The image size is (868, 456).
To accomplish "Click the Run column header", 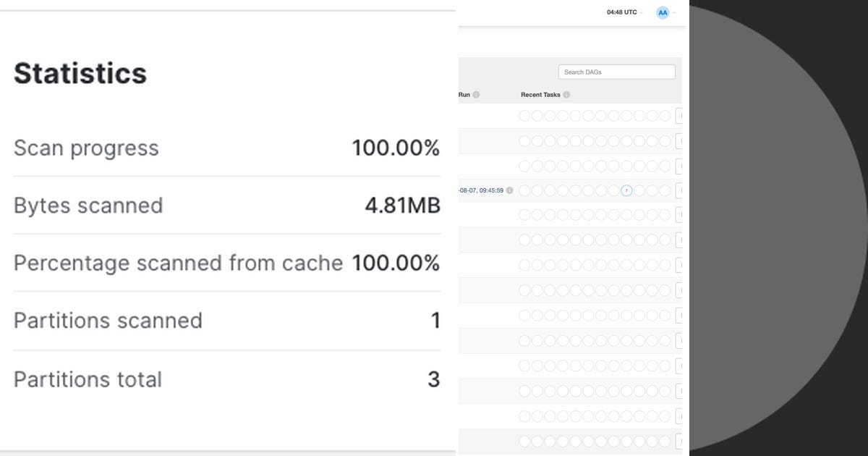I will 464,95.
